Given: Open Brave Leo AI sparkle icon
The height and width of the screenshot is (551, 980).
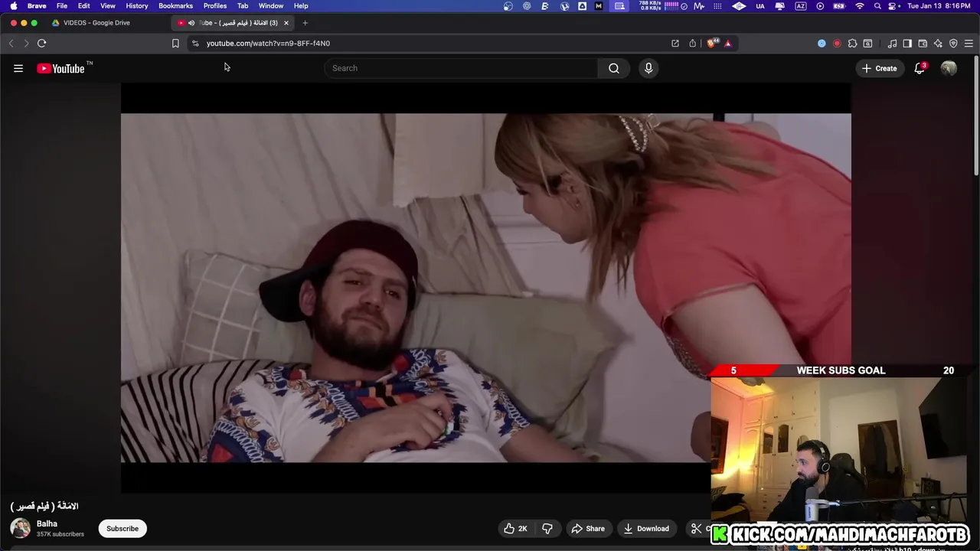Looking at the screenshot, I should click(x=938, y=44).
